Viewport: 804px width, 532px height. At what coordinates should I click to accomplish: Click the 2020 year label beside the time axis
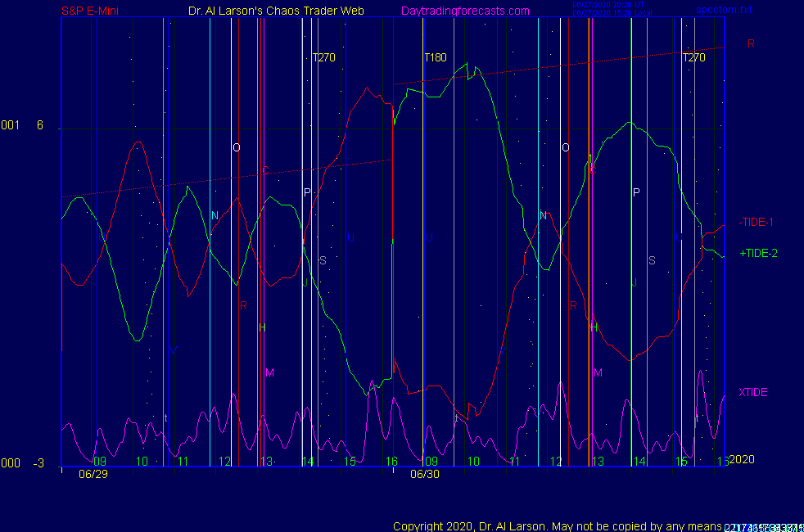click(x=740, y=460)
